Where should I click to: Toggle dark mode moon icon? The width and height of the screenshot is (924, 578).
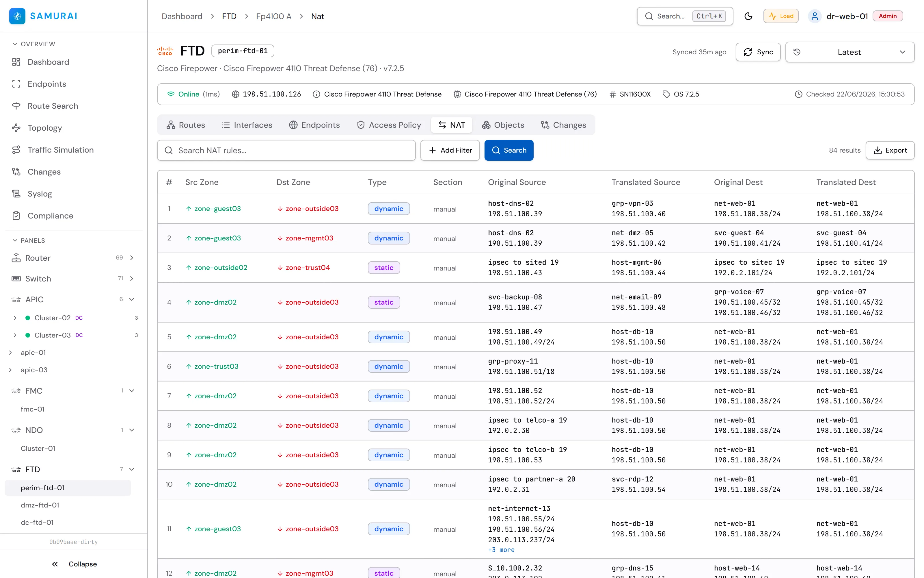(748, 16)
